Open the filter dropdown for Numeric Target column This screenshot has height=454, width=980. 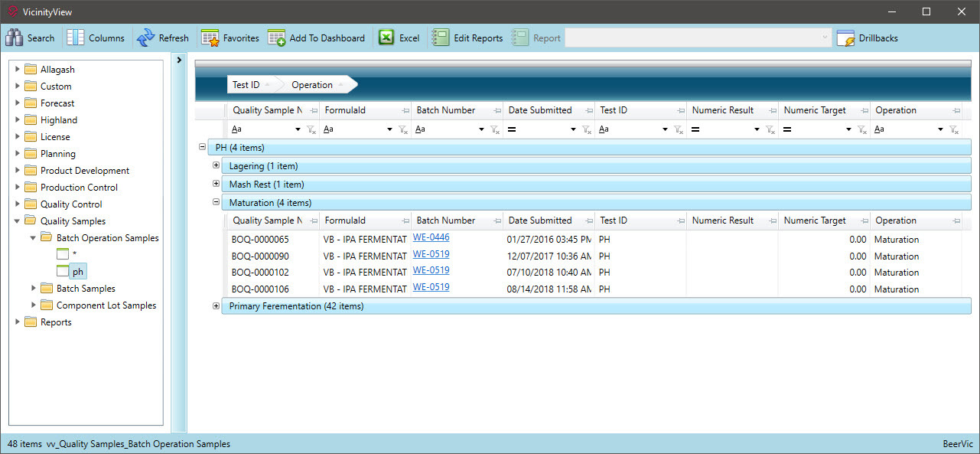click(849, 130)
